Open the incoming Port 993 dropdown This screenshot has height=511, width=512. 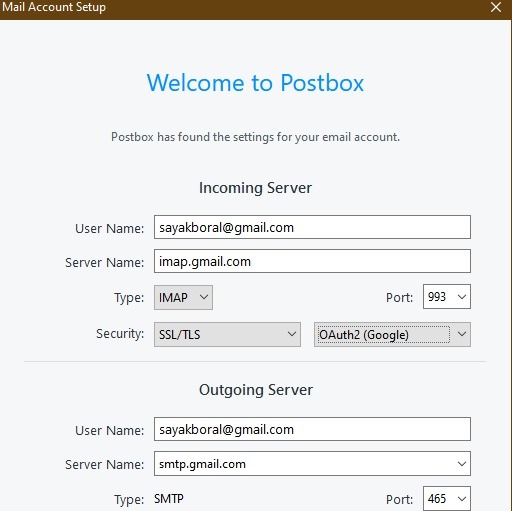tap(447, 297)
